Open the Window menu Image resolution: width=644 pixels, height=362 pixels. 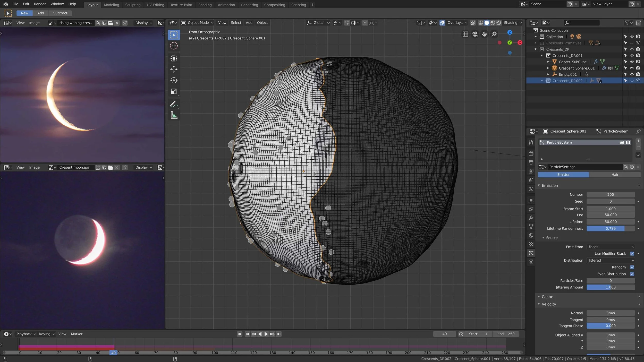57,4
